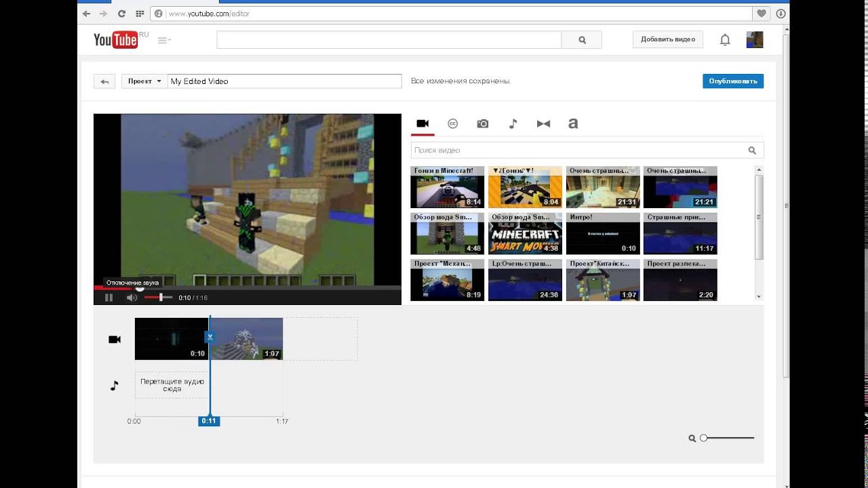
Task: Select the 'Проект Механ' 8:19 thumbnail
Action: tap(448, 280)
